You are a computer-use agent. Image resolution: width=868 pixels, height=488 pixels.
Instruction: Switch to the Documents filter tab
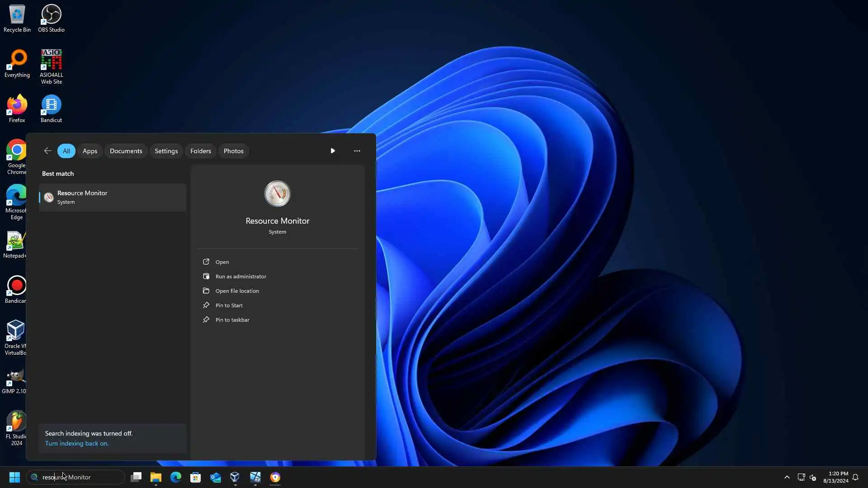pyautogui.click(x=126, y=151)
